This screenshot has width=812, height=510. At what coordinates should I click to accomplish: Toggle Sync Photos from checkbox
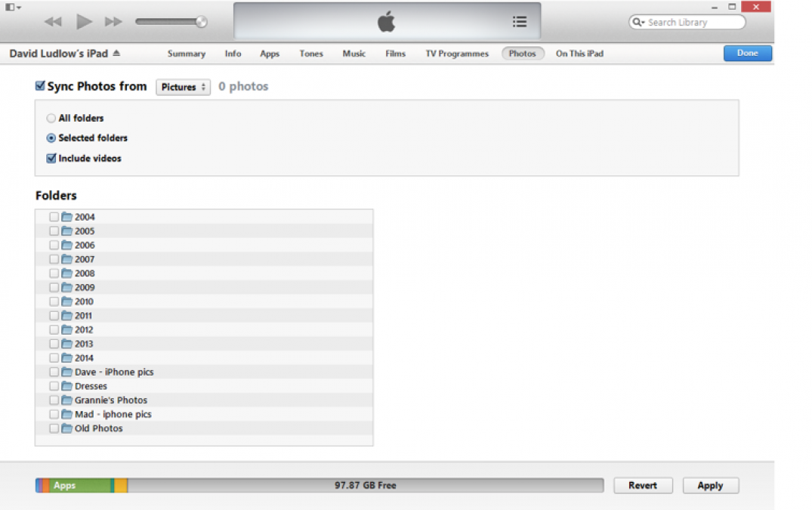pos(40,86)
